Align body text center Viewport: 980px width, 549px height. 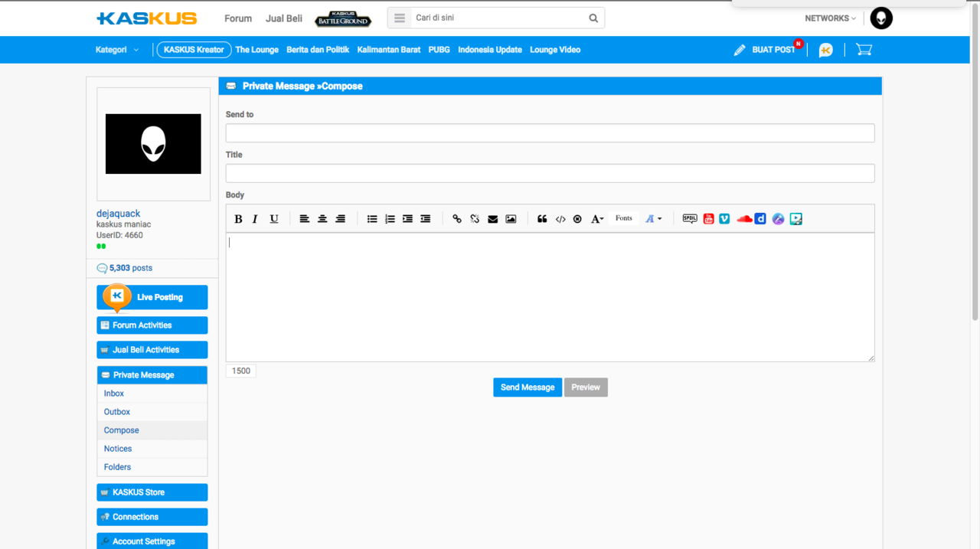322,219
